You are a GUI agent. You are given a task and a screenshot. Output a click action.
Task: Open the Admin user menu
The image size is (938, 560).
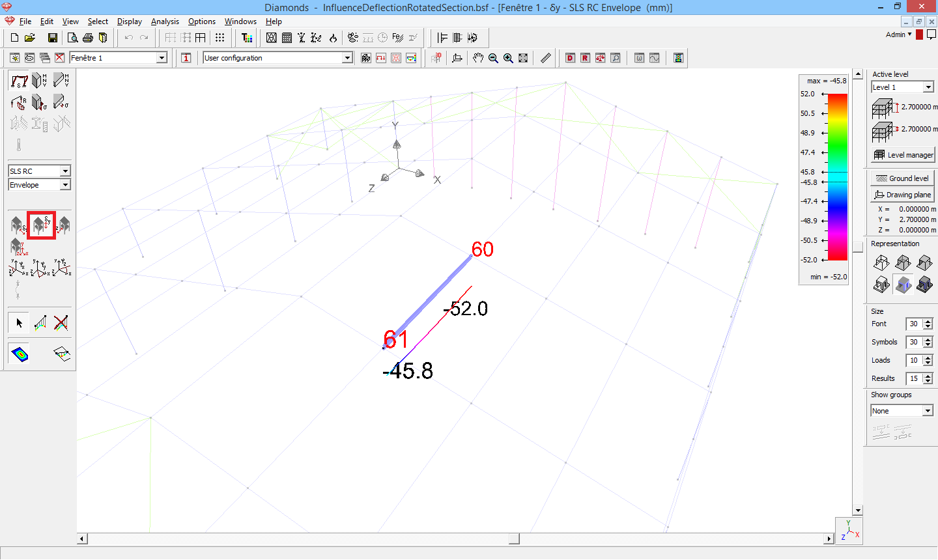click(899, 35)
